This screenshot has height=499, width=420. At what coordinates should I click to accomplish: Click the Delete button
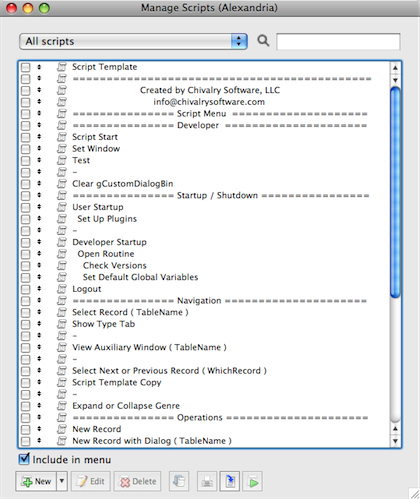coord(137,481)
